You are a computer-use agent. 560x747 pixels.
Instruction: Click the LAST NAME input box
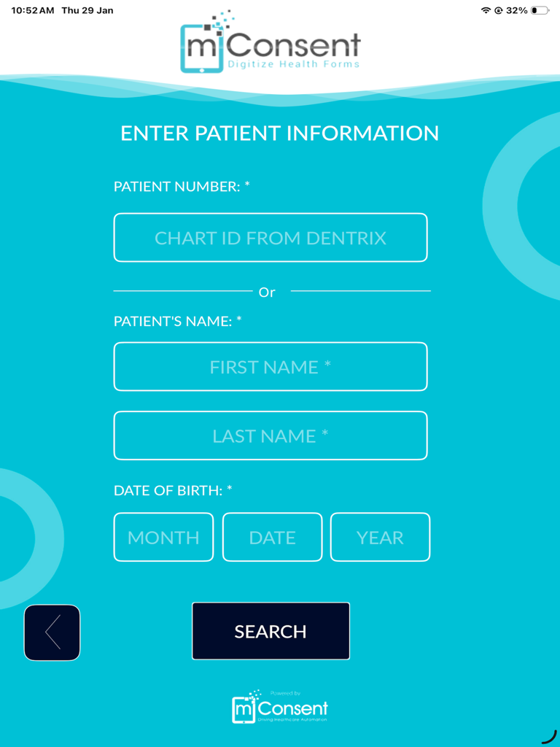[x=271, y=436]
